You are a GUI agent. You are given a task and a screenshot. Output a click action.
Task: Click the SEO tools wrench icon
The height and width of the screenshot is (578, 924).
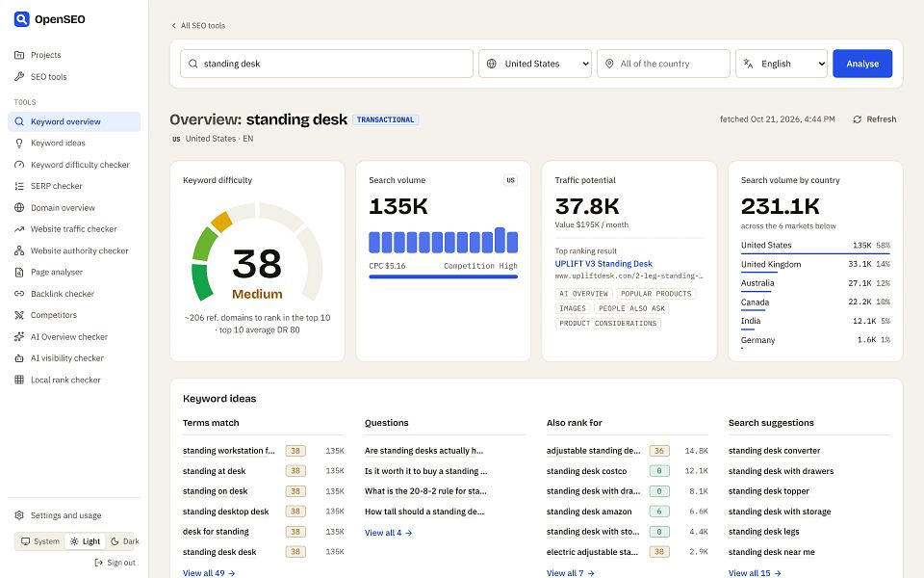19,77
